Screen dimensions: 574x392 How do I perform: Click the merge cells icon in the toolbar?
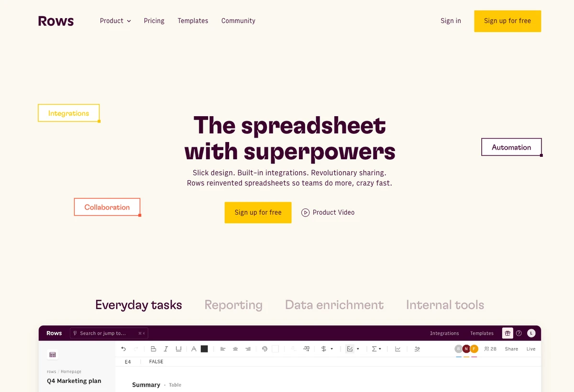pyautogui.click(x=306, y=349)
